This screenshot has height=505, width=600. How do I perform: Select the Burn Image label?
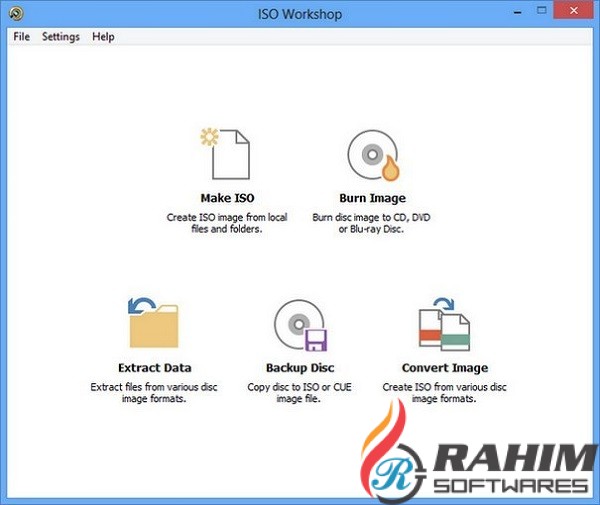(x=373, y=198)
